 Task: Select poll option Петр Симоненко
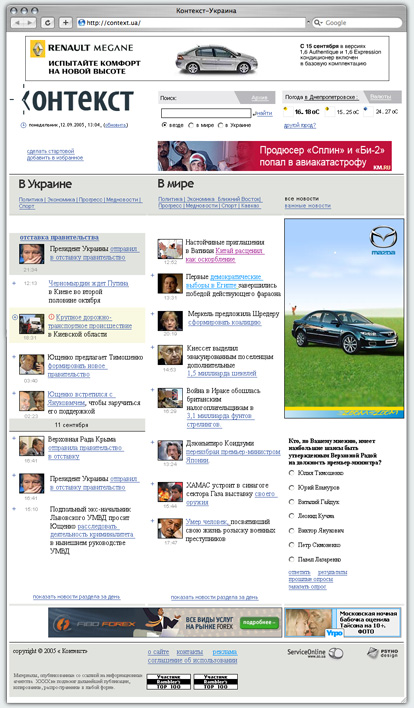point(292,545)
